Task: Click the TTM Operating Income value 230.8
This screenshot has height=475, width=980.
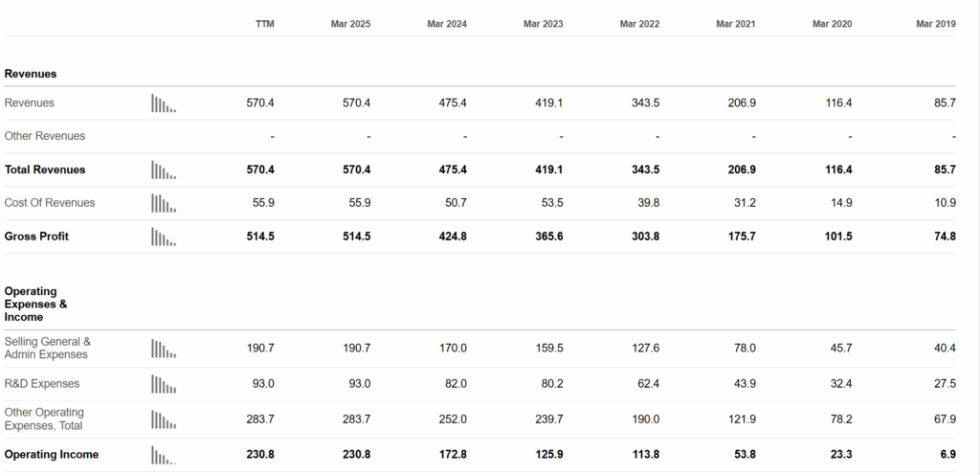Action: [x=260, y=454]
